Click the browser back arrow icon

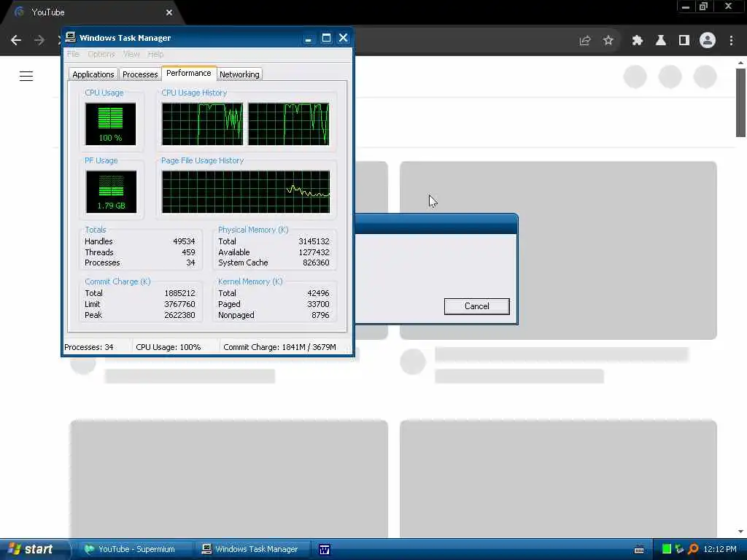16,41
